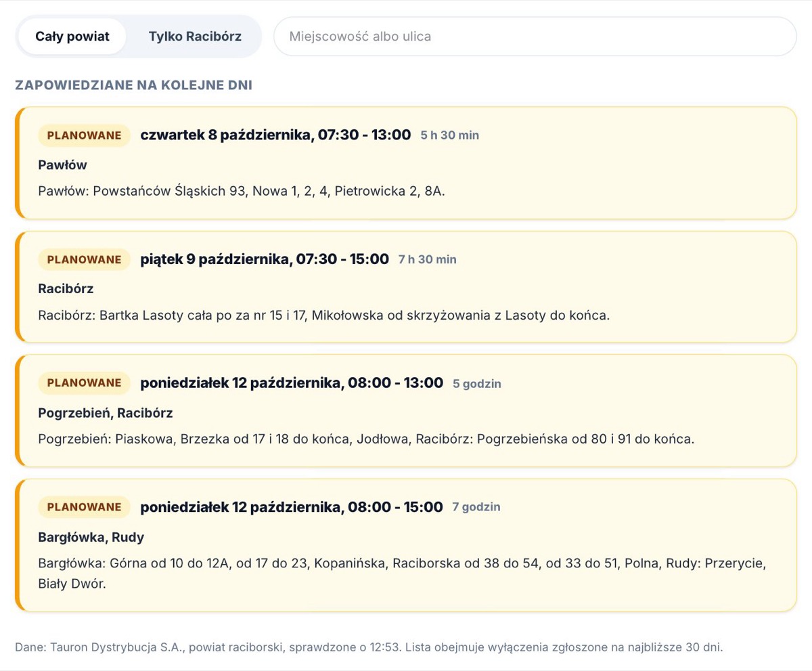Click the Pogrzebień Piaskowa street details text

(x=366, y=439)
